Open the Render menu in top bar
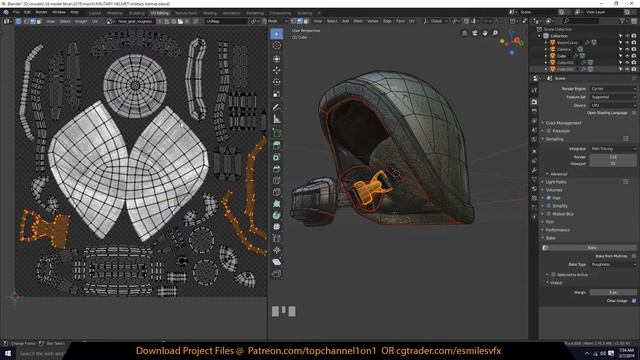 [41, 12]
